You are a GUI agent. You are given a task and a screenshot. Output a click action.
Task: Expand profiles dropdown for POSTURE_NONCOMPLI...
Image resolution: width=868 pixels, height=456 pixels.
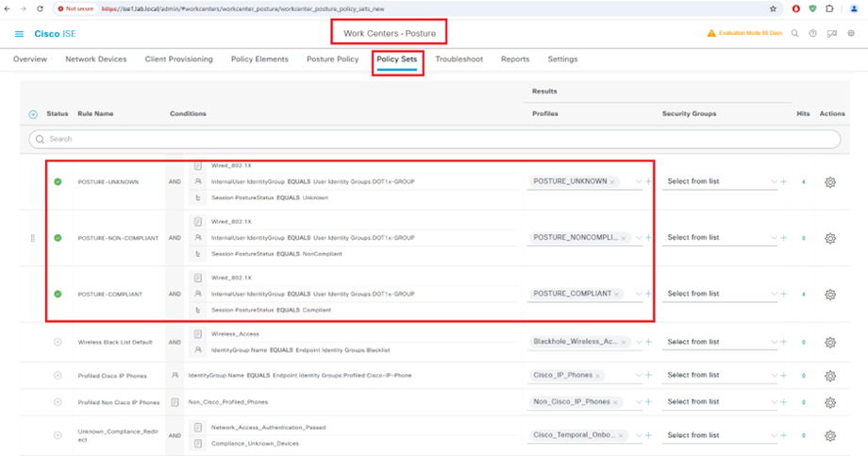[639, 238]
